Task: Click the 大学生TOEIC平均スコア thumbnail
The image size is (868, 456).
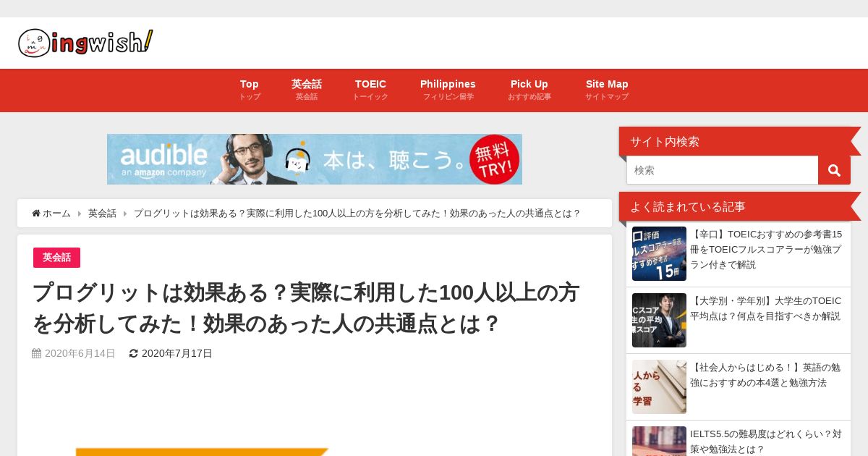Action: coord(659,320)
